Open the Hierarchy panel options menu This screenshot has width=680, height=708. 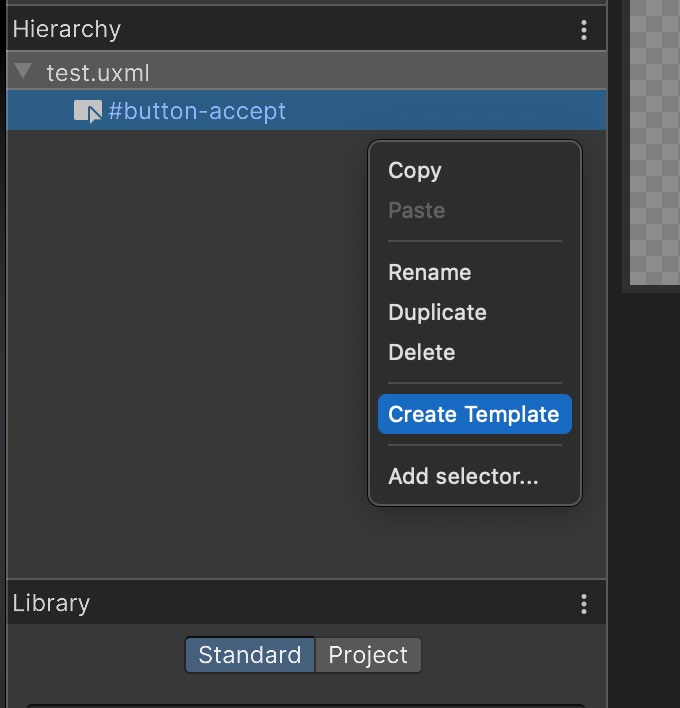pos(584,30)
